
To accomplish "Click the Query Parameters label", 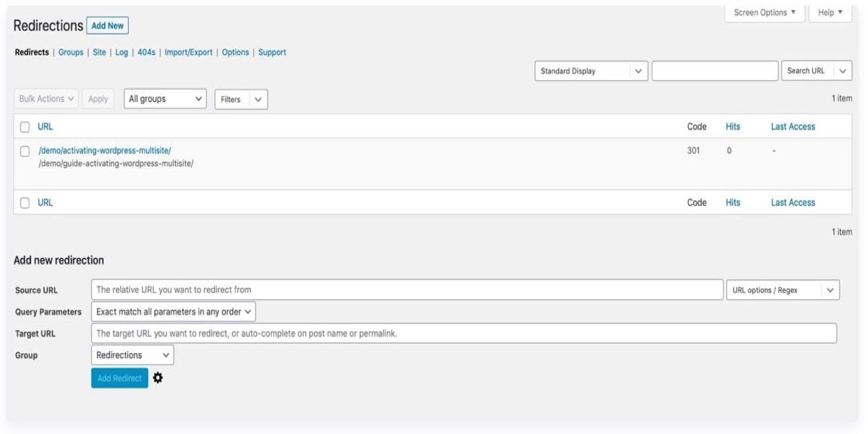I will pyautogui.click(x=48, y=312).
